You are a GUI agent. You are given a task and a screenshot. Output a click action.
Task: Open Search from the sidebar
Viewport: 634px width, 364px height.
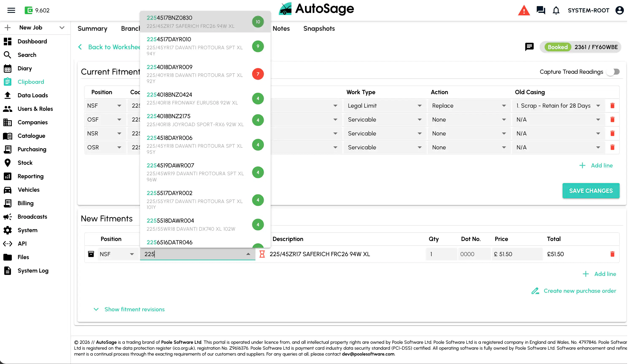(x=27, y=55)
